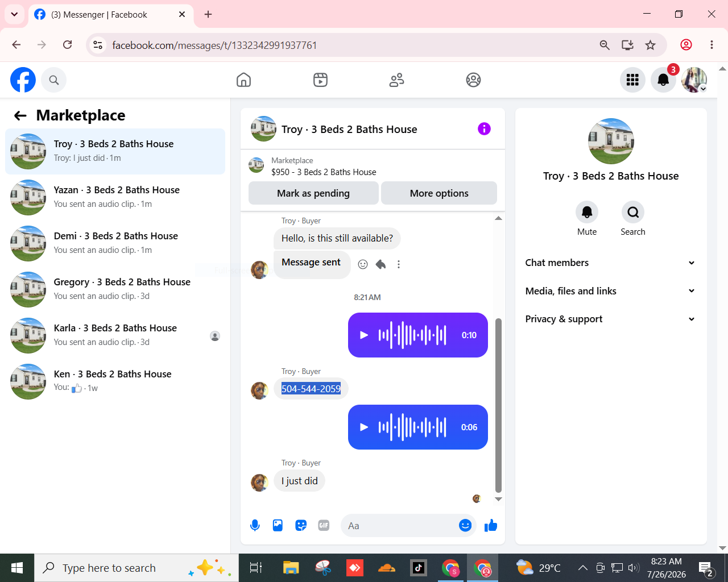
Task: Play the 0:06 audio clip
Action: click(x=364, y=427)
